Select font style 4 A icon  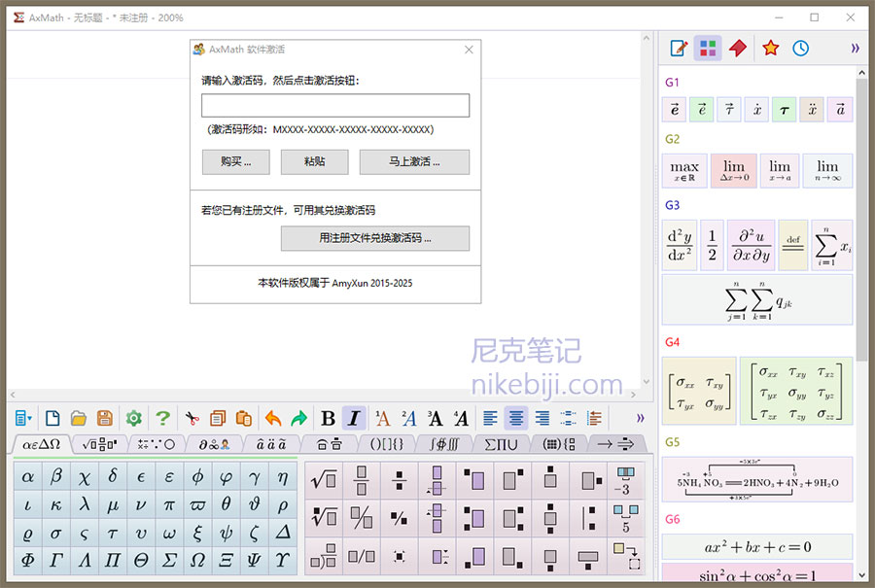tap(461, 418)
